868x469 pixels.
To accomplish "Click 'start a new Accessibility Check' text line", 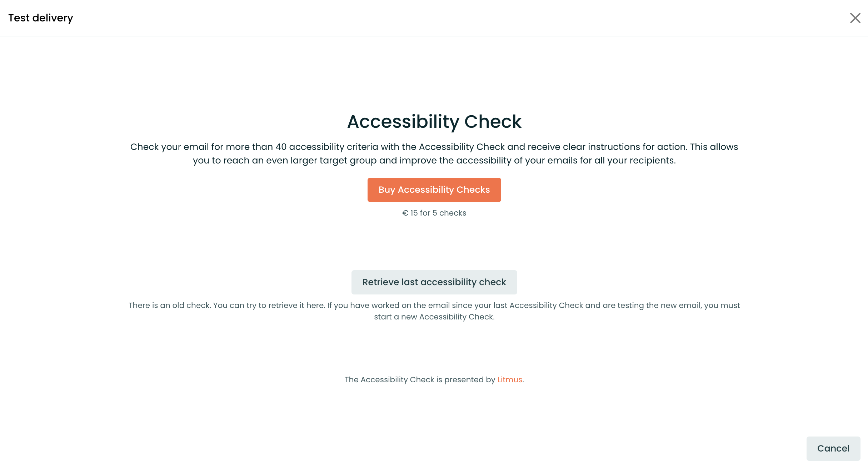I will [x=434, y=317].
